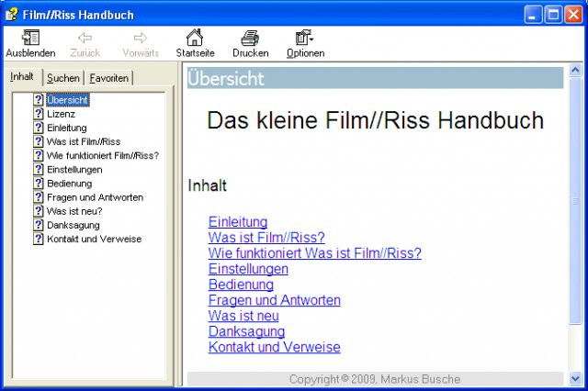Follow the Was ist Film//Riss? link
The height and width of the screenshot is (391, 588).
point(266,238)
